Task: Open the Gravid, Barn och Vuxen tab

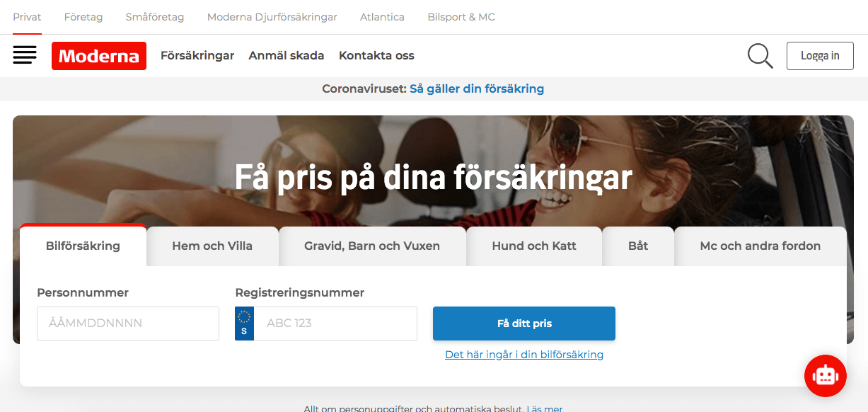Action: click(x=372, y=246)
